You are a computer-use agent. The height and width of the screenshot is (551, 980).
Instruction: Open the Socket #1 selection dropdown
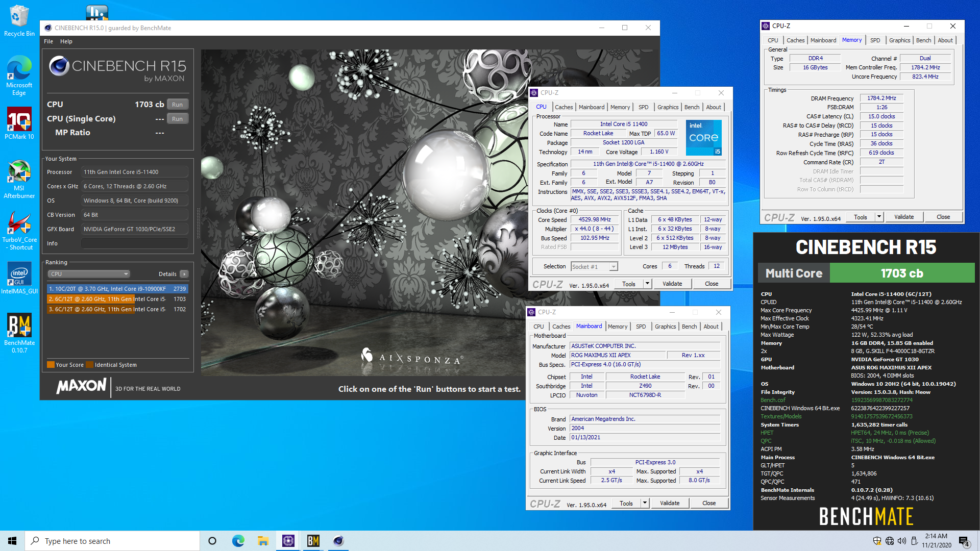tap(594, 266)
